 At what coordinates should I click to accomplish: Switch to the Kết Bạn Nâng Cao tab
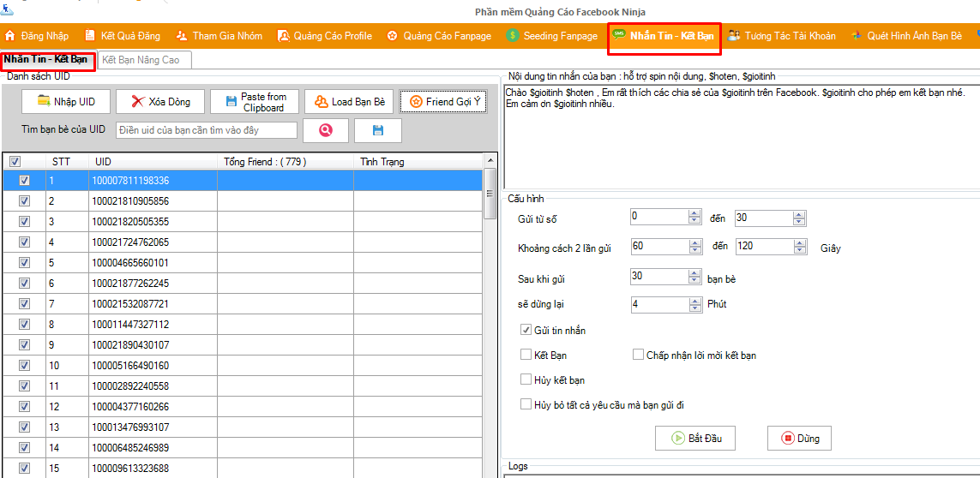(x=144, y=60)
